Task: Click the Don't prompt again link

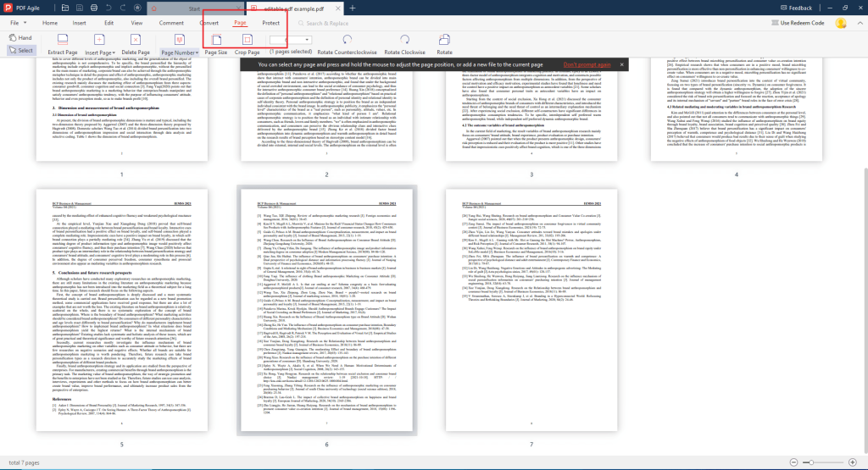Action: tap(587, 64)
